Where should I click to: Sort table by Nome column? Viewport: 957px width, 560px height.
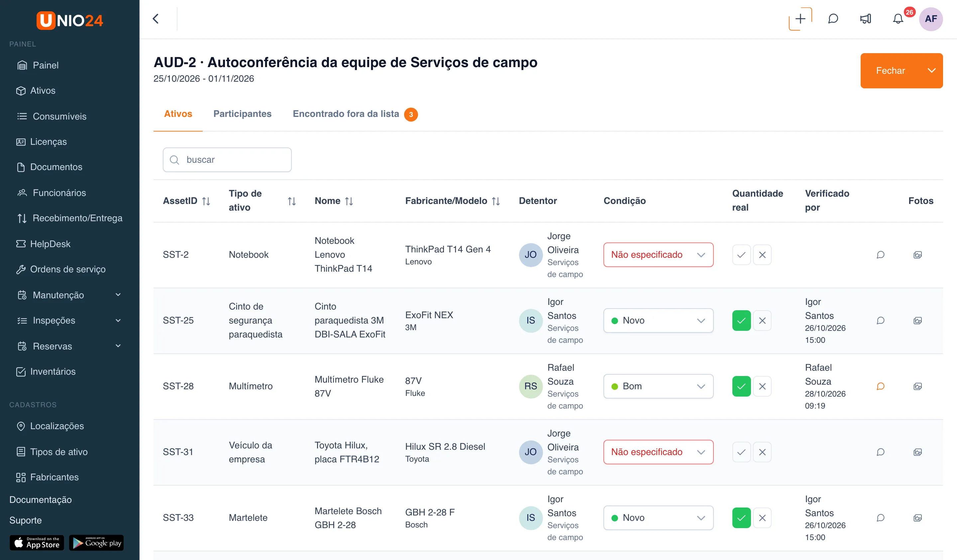point(349,201)
